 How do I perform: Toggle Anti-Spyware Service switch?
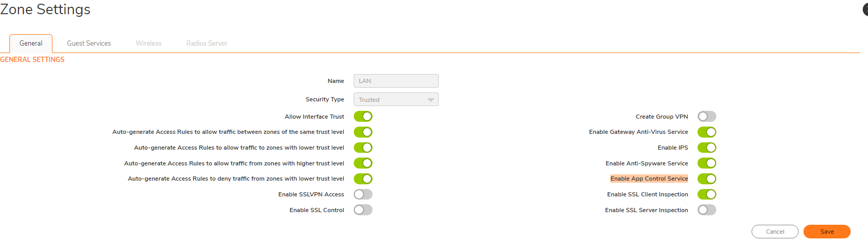pos(706,163)
